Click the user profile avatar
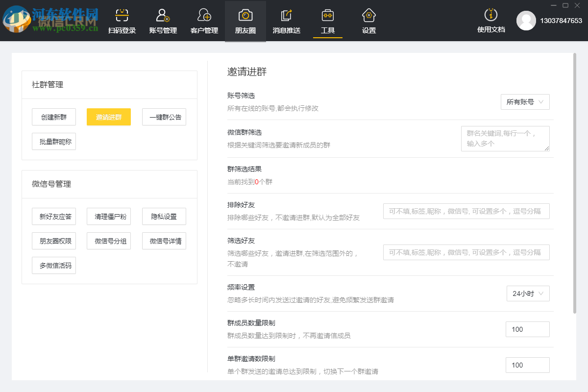The width and height of the screenshot is (588, 392). pyautogui.click(x=526, y=21)
